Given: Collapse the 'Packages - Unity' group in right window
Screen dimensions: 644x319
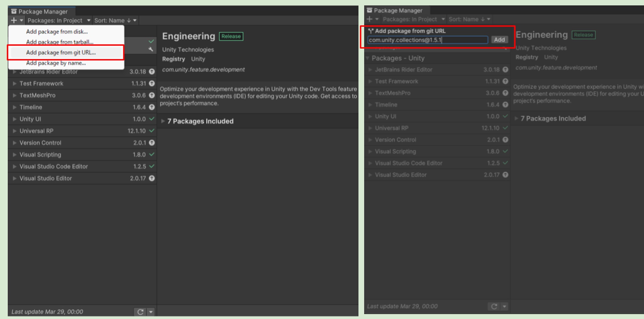Looking at the screenshot, I should (x=367, y=58).
